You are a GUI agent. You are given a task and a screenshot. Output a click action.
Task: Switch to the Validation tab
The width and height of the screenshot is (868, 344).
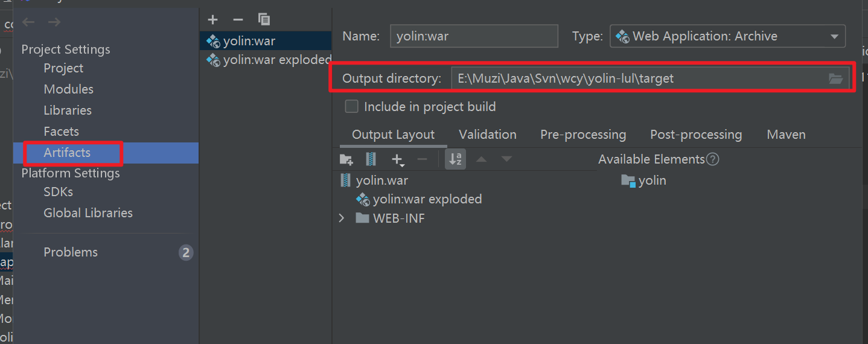point(487,135)
